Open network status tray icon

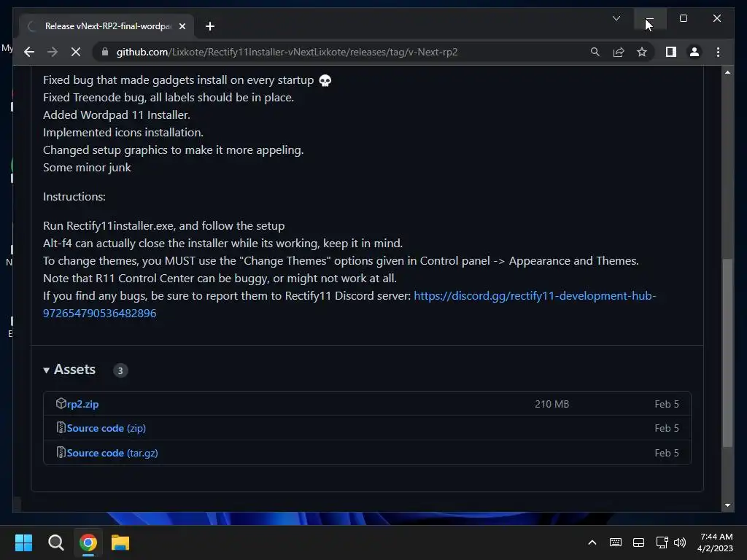(x=662, y=542)
